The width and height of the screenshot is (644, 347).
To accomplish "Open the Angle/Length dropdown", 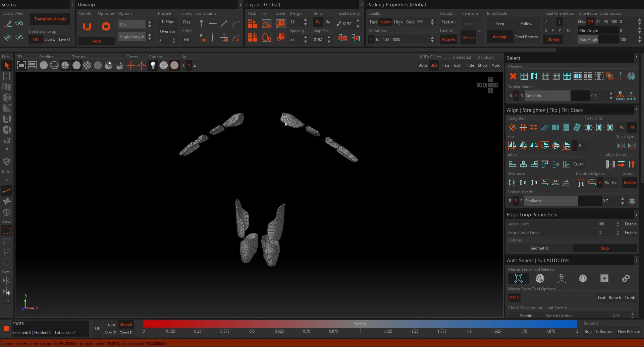I will click(132, 37).
